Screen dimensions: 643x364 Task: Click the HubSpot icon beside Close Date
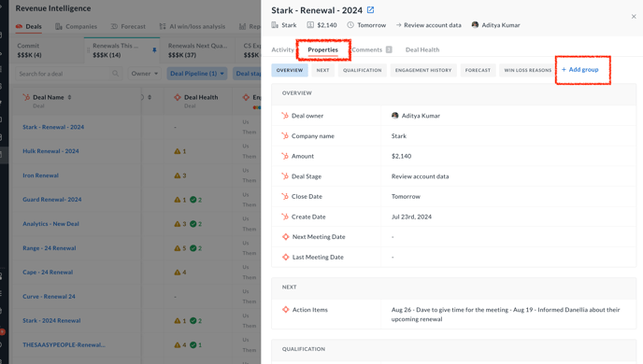(285, 196)
